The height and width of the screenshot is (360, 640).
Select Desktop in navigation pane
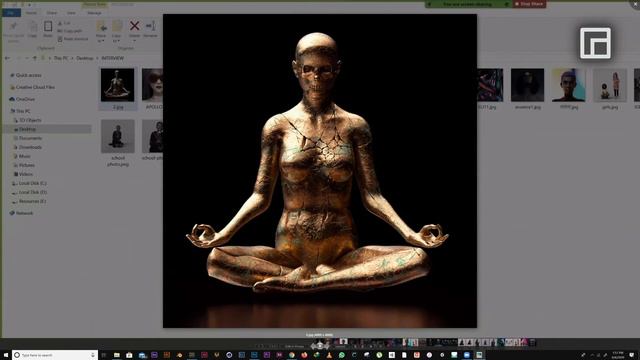tap(27, 129)
